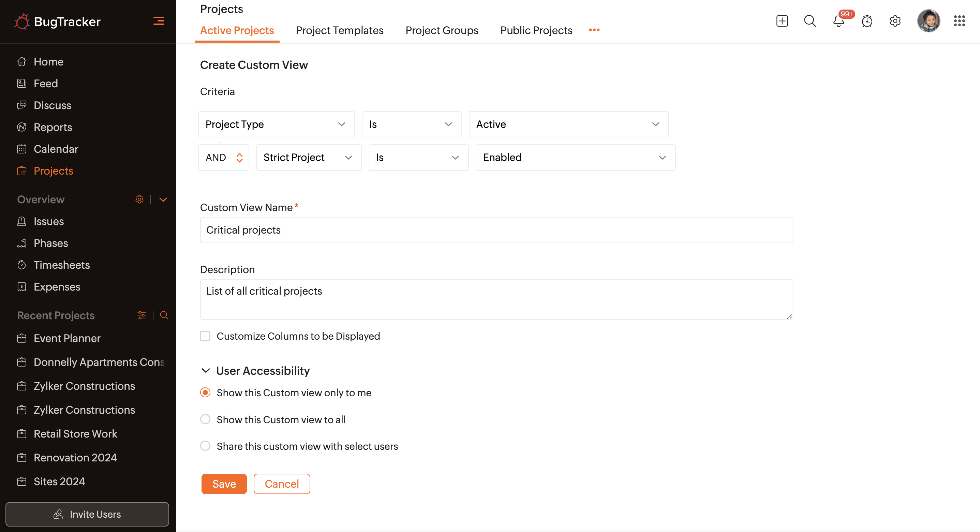Open the apps grid launcher icon
Viewport: 980px width, 532px height.
point(959,21)
